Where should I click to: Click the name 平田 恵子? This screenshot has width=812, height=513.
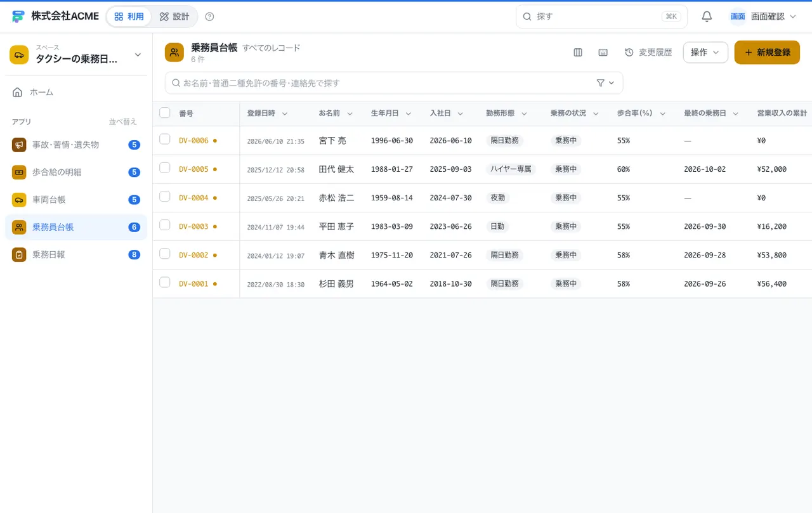(336, 226)
